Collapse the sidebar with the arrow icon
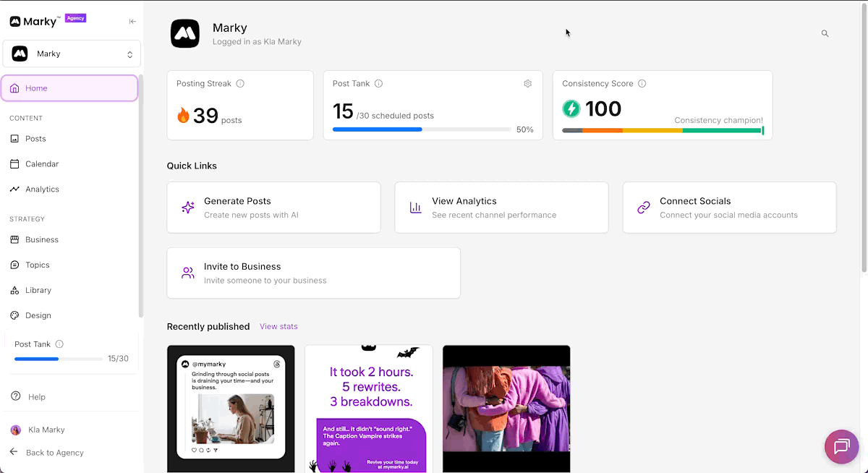Image resolution: width=868 pixels, height=473 pixels. pos(132,22)
